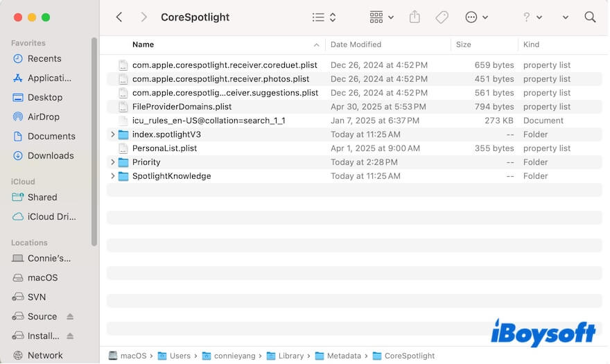Open the Search magnifier icon
The height and width of the screenshot is (364, 610).
pyautogui.click(x=590, y=17)
